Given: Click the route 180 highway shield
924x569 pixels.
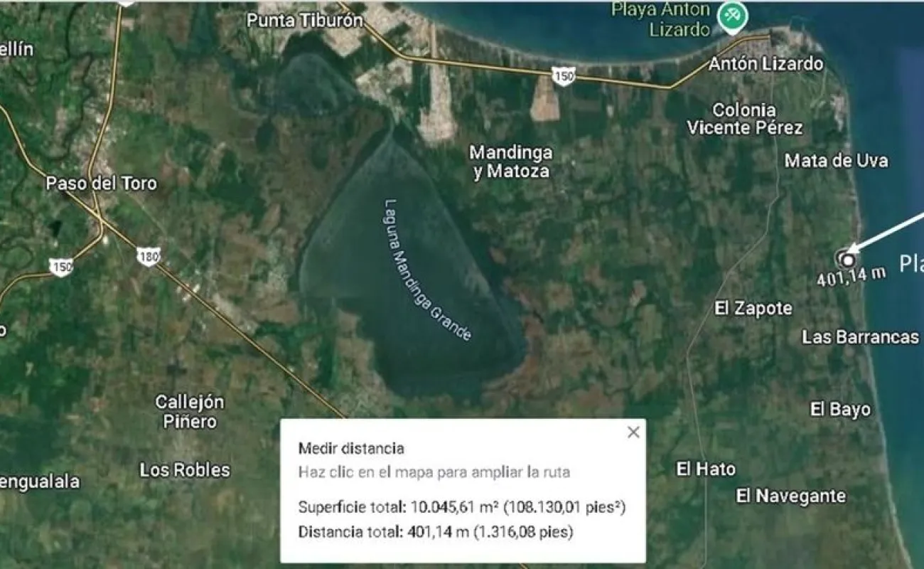Looking at the screenshot, I should [x=148, y=256].
